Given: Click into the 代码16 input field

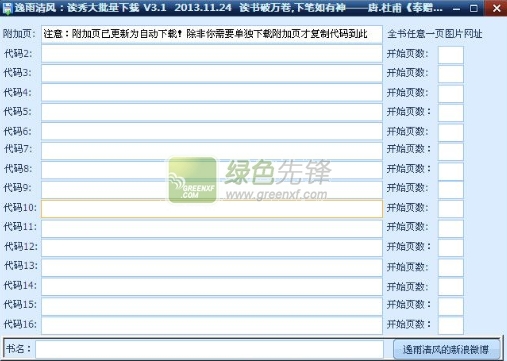Looking at the screenshot, I should tap(212, 325).
